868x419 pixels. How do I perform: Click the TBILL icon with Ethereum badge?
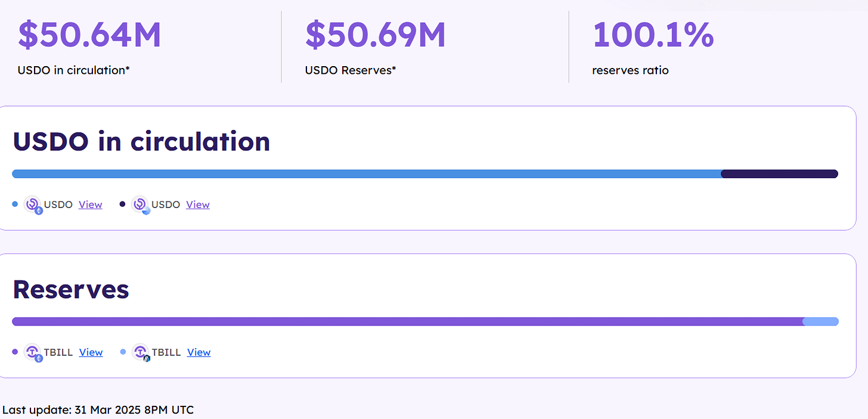pos(33,353)
